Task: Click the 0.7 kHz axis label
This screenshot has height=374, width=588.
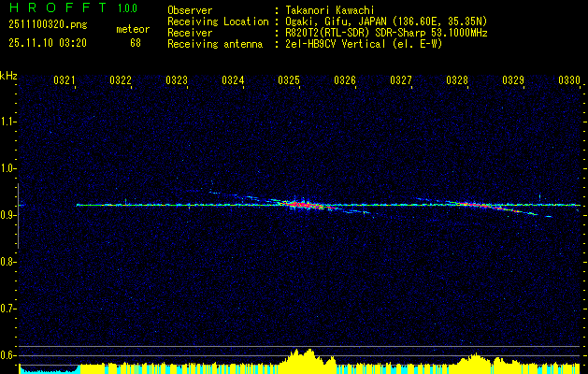Action: pos(7,309)
